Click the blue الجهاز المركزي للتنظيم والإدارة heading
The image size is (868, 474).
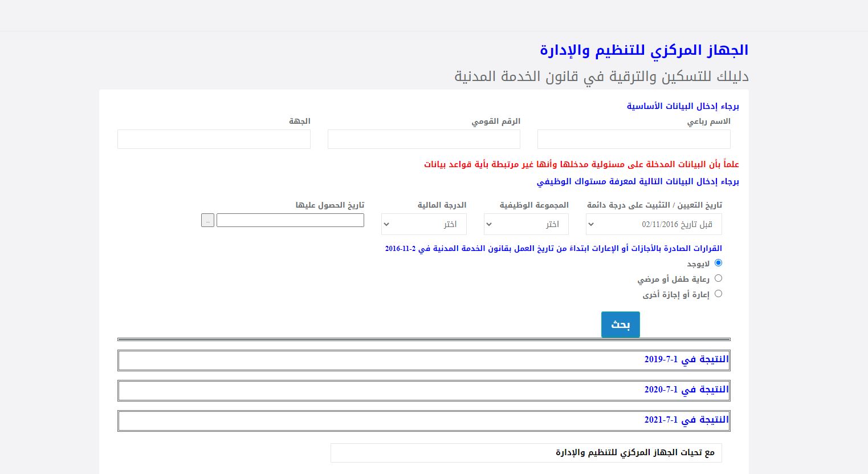coord(643,50)
